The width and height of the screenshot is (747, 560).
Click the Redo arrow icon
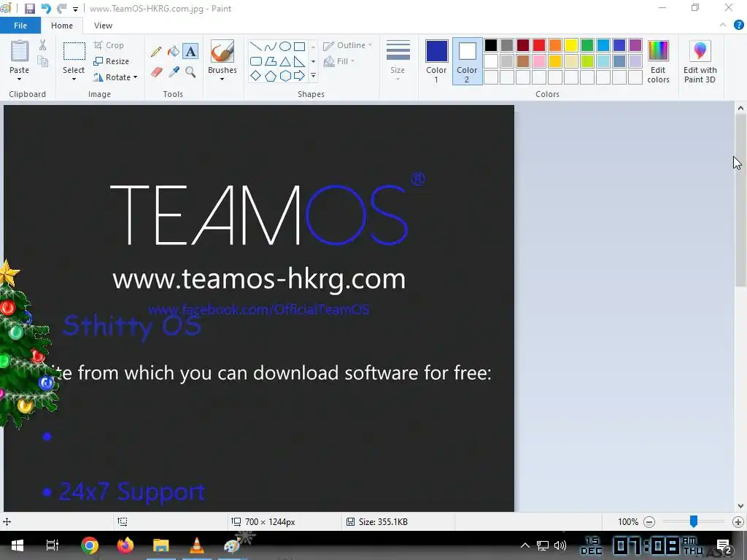(x=61, y=9)
